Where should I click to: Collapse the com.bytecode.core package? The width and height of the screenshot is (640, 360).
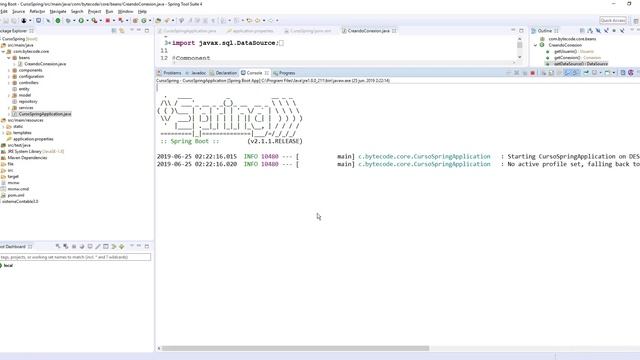pos(3,51)
